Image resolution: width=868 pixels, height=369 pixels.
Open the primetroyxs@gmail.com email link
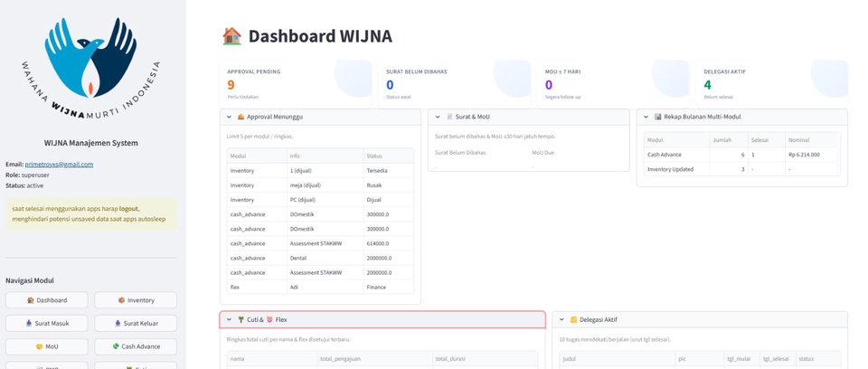[x=59, y=164]
